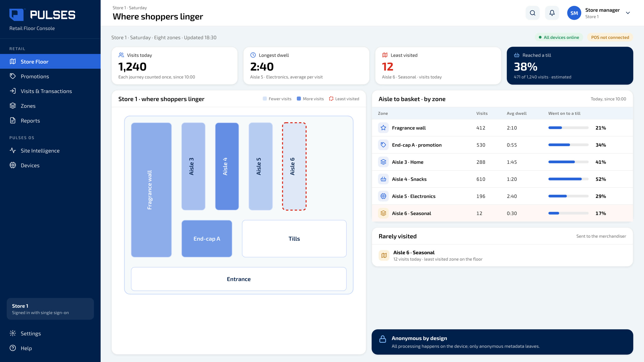Screen dimensions: 644x362
Task: Select End-cap A zone on map
Action: tap(207, 239)
